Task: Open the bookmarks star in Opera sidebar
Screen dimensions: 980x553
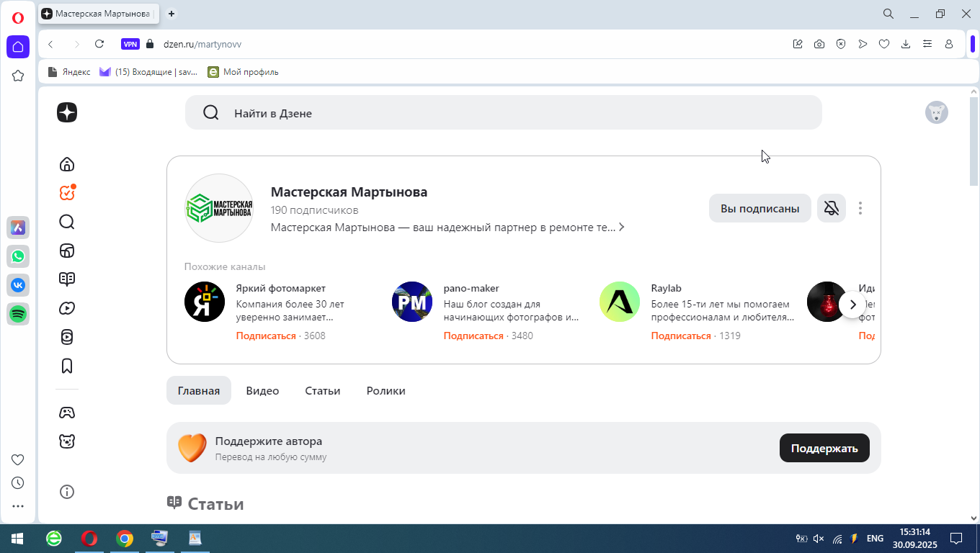Action: [18, 76]
